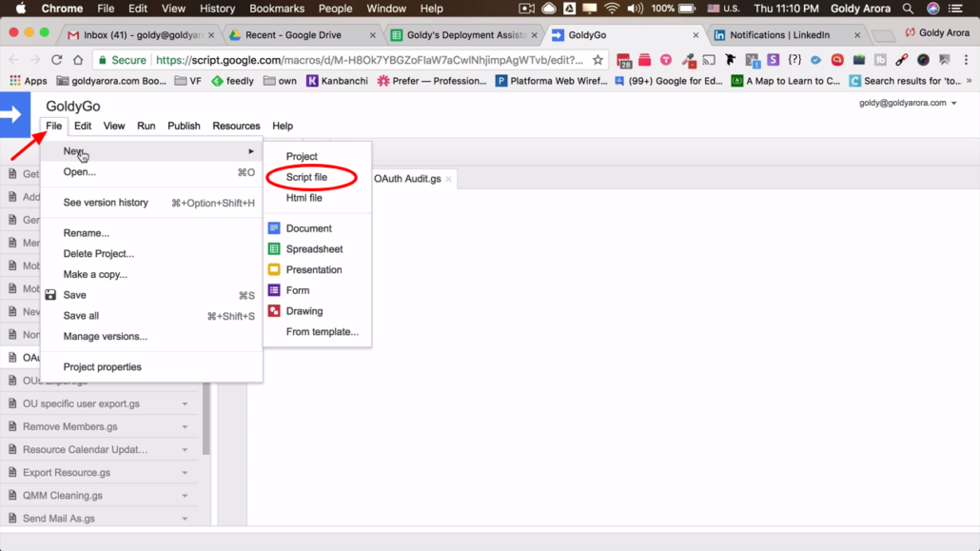The width and height of the screenshot is (980, 551).
Task: Click the Spreadsheet icon in New submenu
Action: point(274,249)
